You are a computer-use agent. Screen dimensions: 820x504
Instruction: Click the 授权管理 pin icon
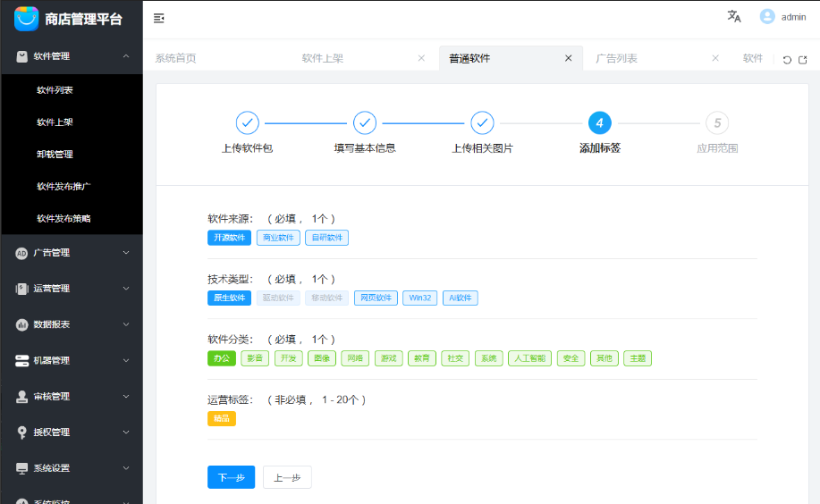(21, 433)
